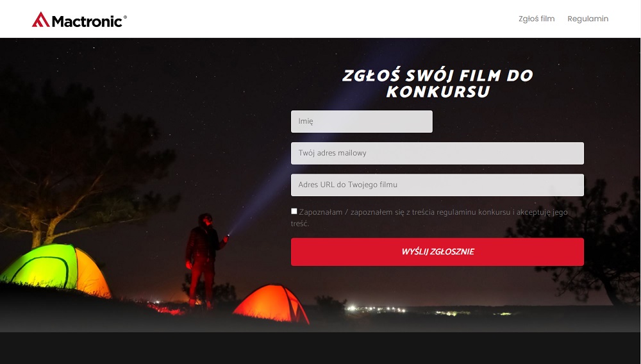Tick the regulamin acceptance checkbox

tap(294, 211)
